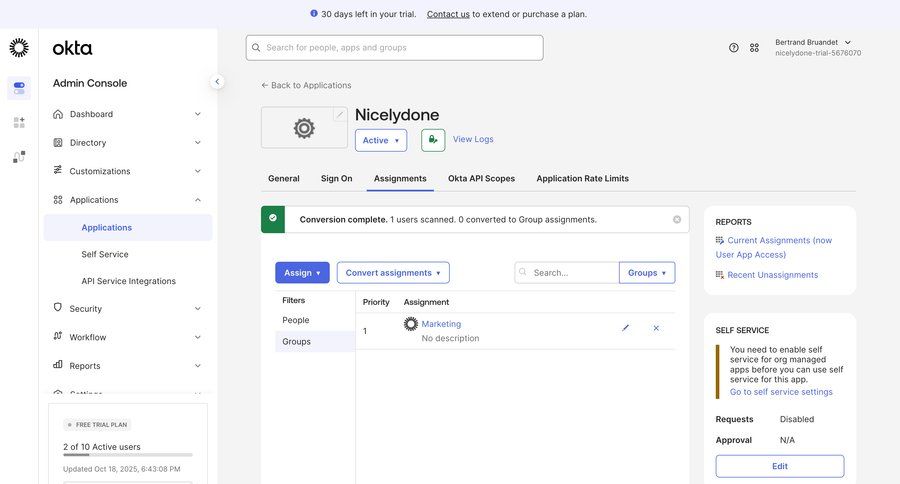900x484 pixels.
Task: Open the Okta API Scopes tab
Action: [x=482, y=179]
